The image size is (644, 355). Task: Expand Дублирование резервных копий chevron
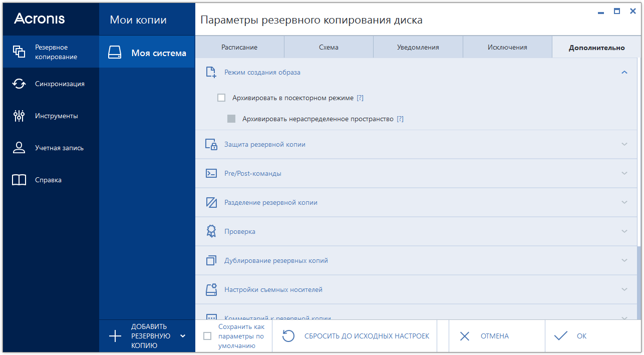[624, 260]
